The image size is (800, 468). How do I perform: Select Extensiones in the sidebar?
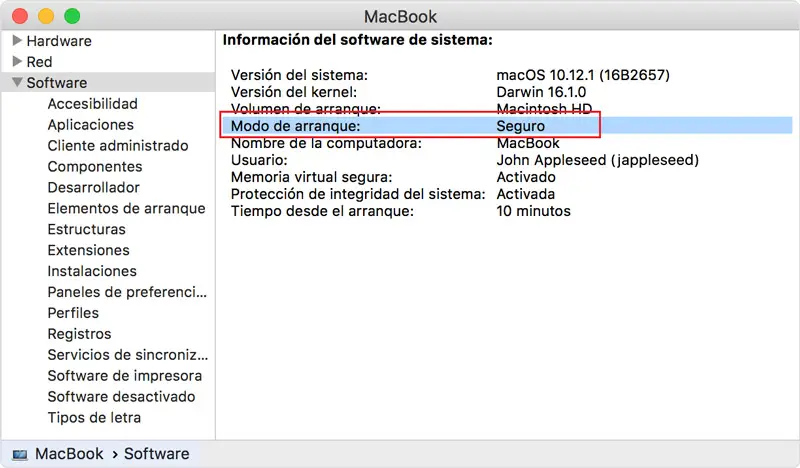coord(88,250)
